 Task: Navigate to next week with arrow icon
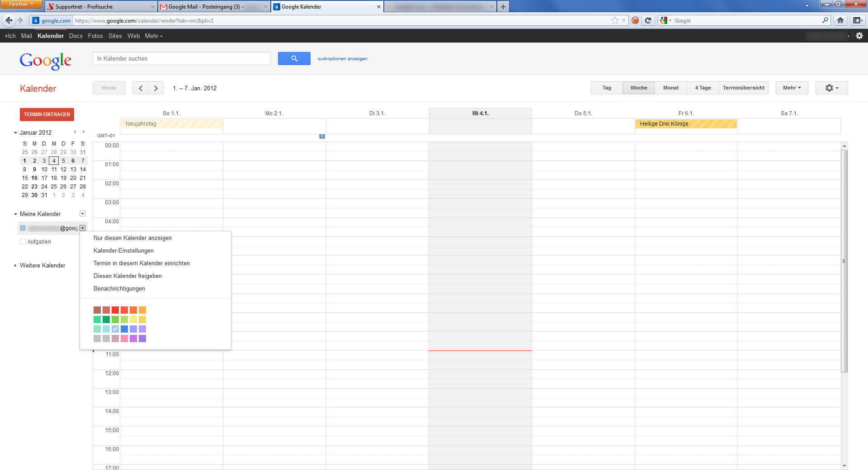point(156,88)
